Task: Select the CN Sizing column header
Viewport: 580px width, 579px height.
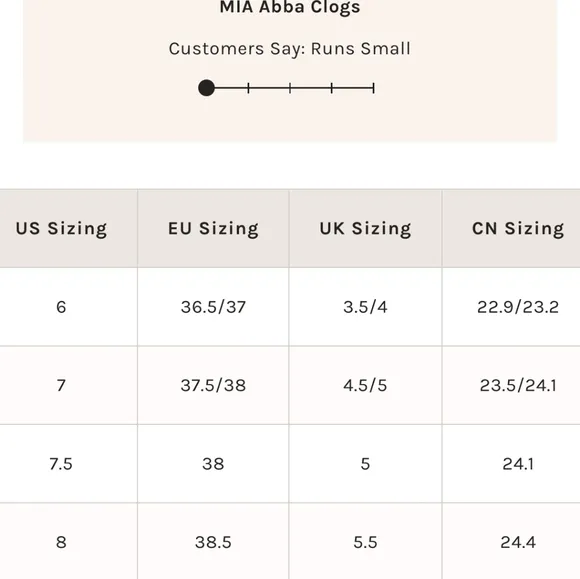Action: click(x=518, y=228)
